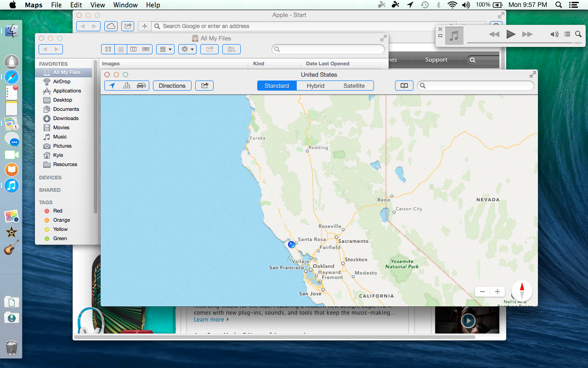The height and width of the screenshot is (368, 588).
Task: Open Messages from the Dock
Action: [x=11, y=139]
